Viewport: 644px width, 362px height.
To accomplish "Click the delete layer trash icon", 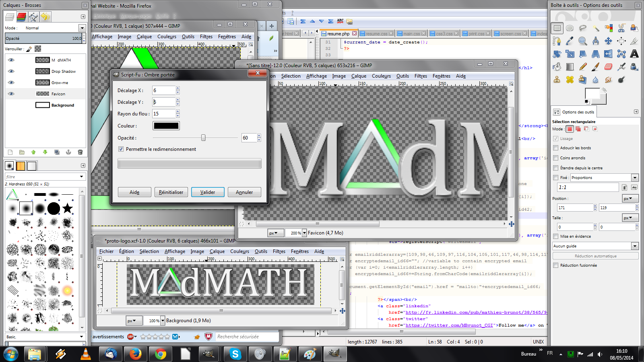I will [x=80, y=152].
